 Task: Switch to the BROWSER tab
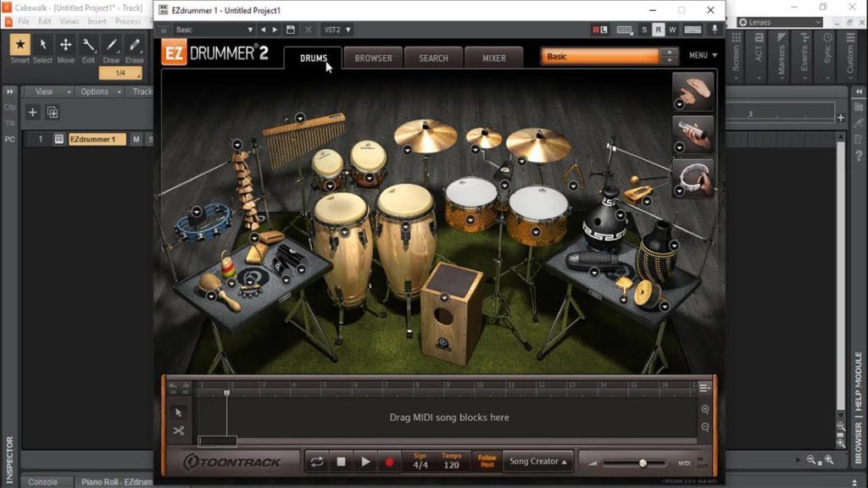coord(372,58)
